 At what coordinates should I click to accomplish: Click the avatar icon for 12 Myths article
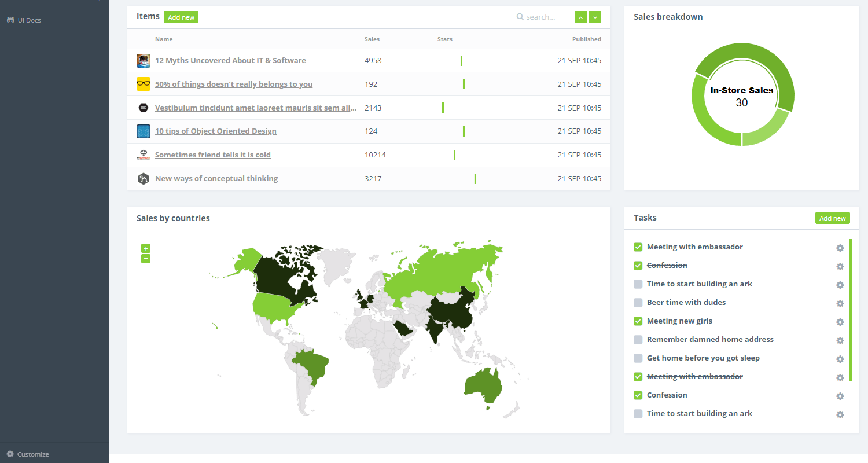tap(143, 60)
